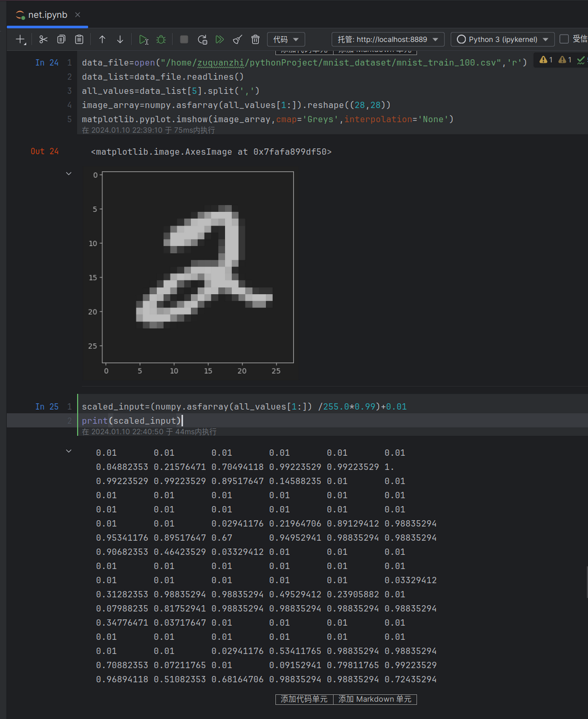Image resolution: width=588 pixels, height=719 pixels.
Task: Run cell and select below
Action: coord(144,39)
